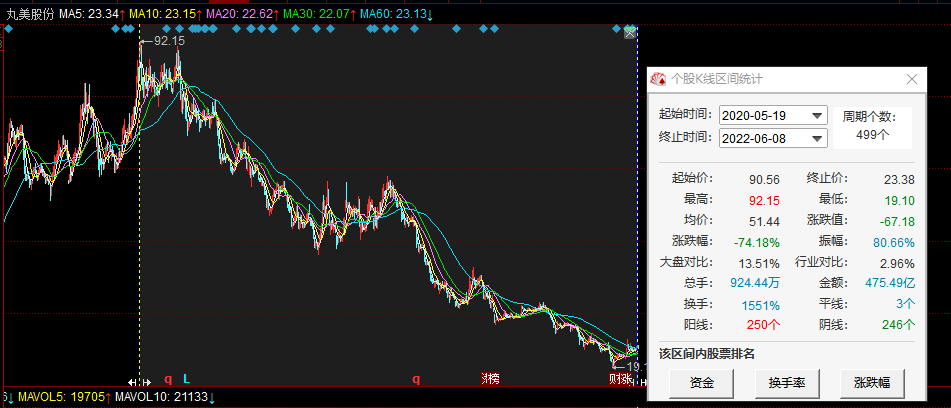Click the 92.15 high price label
Viewport: 951px width, 408px height.
pyautogui.click(x=169, y=41)
